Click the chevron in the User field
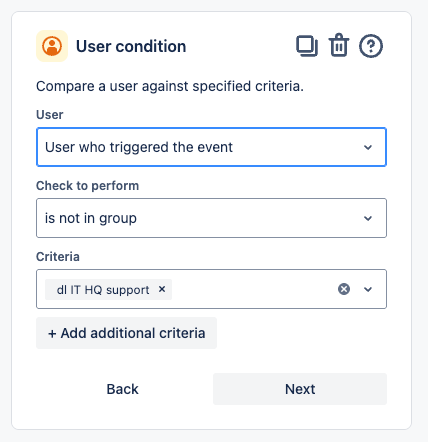This screenshot has width=428, height=442. tap(368, 147)
